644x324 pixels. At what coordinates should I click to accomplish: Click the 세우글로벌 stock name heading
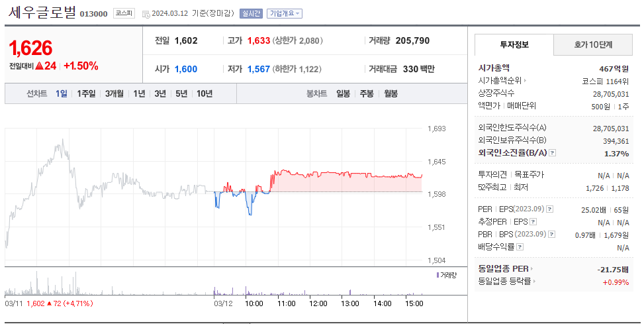(x=42, y=13)
